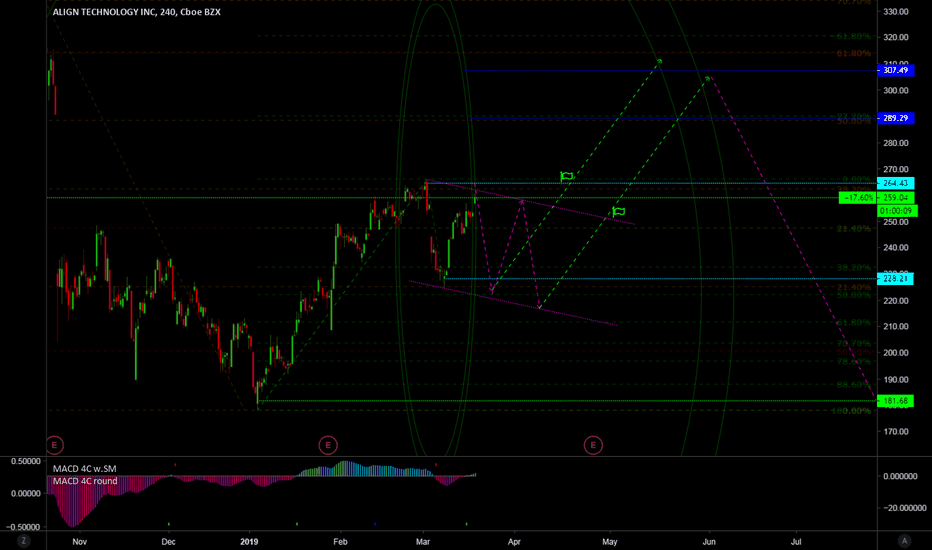Click the 264.43 cyan price label
932x550 pixels.
[x=895, y=183]
